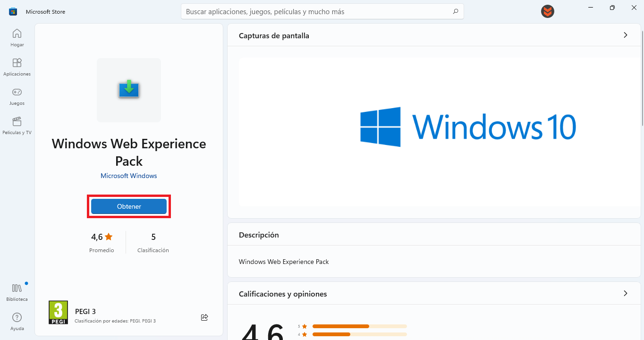This screenshot has width=644, height=340.
Task: Open Películas y TV section
Action: pos(17,125)
